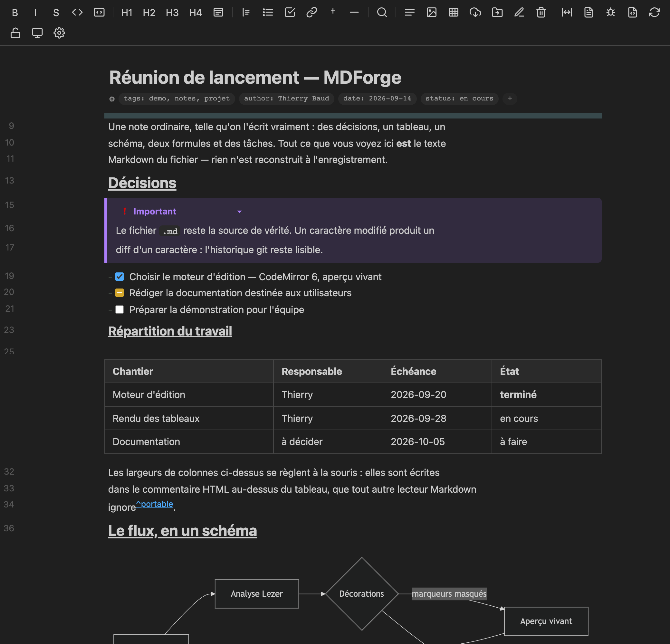Toggle the "Rédiger la documentation" partial checkbox
Viewport: 670px width, 644px height.
pos(120,293)
